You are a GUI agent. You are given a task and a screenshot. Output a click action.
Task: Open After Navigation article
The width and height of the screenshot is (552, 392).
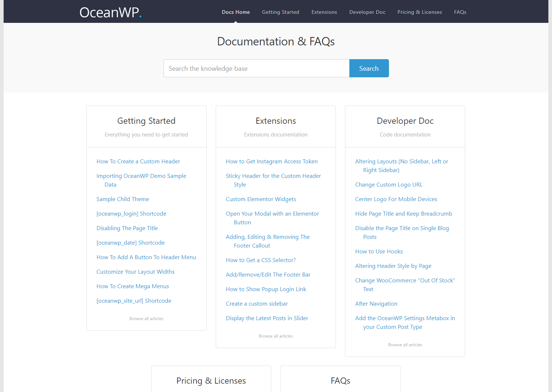pos(376,304)
